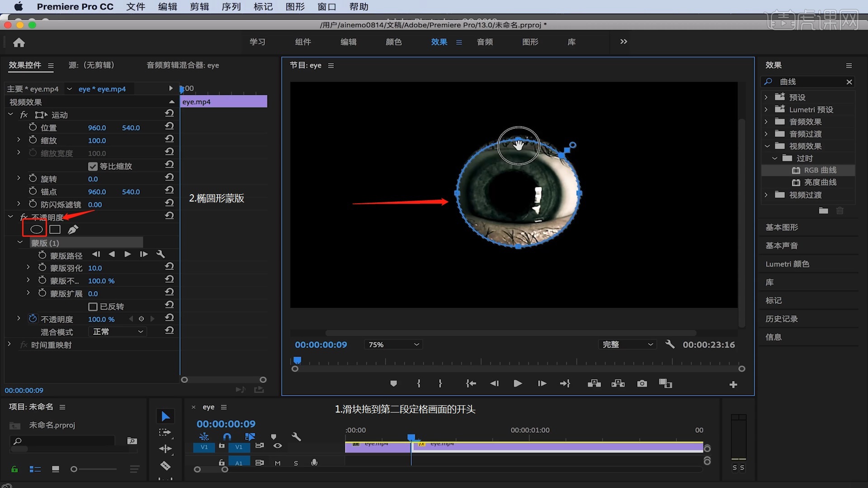The width and height of the screenshot is (868, 488).
Task: Open the 75% zoom level dropdown
Action: (393, 344)
